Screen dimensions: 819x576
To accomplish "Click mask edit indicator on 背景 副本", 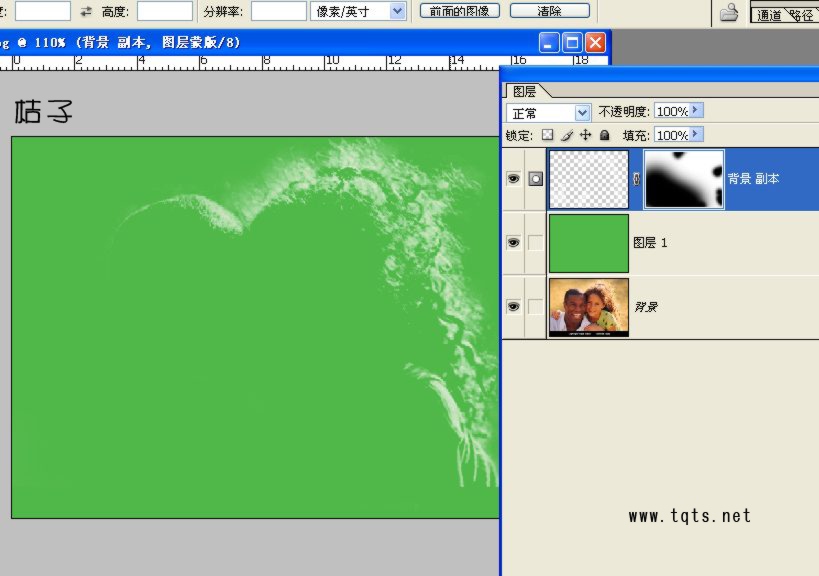I will click(535, 179).
